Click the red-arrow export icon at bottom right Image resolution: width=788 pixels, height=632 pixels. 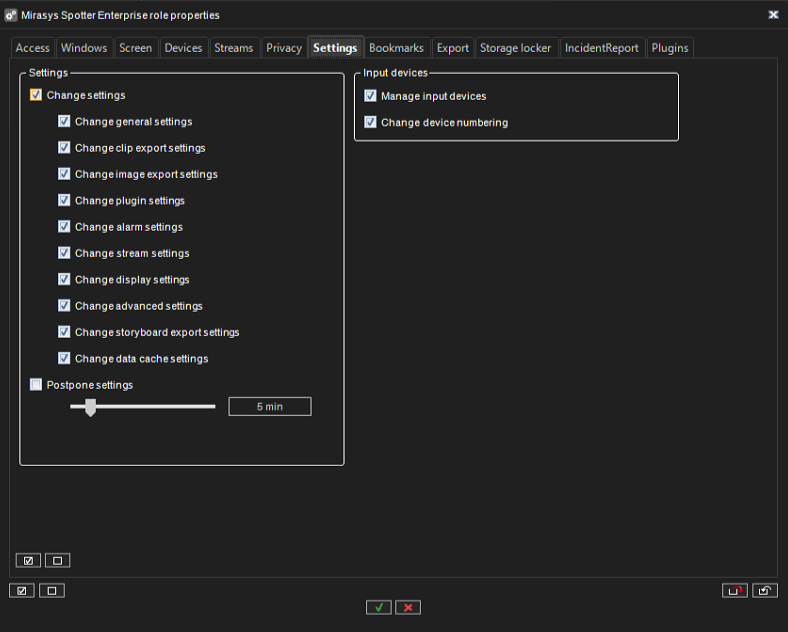click(x=735, y=591)
